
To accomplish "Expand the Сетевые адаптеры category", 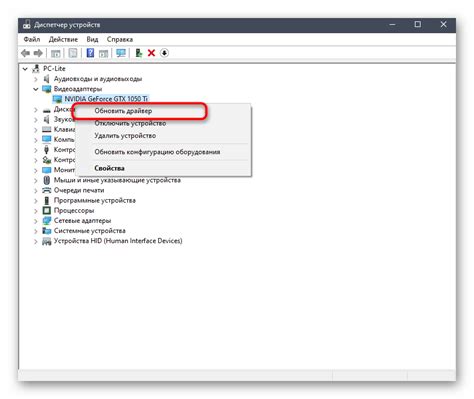I will [x=36, y=221].
